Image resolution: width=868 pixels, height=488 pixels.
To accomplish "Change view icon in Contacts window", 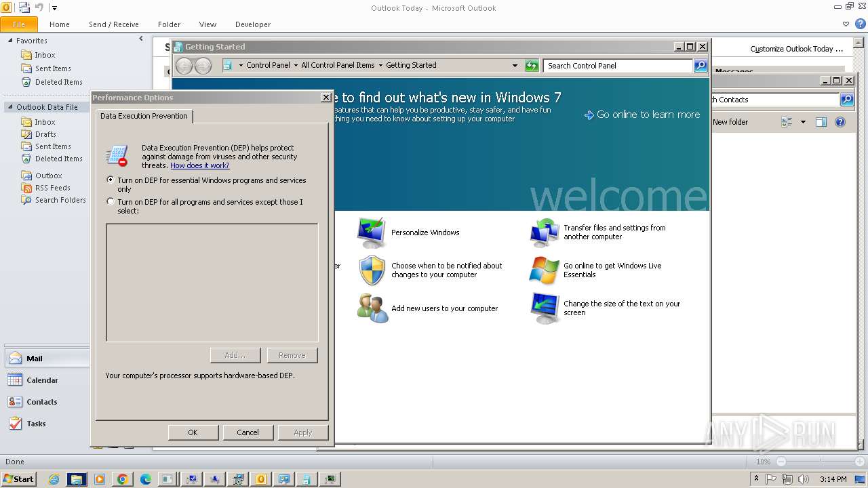I will [x=787, y=122].
